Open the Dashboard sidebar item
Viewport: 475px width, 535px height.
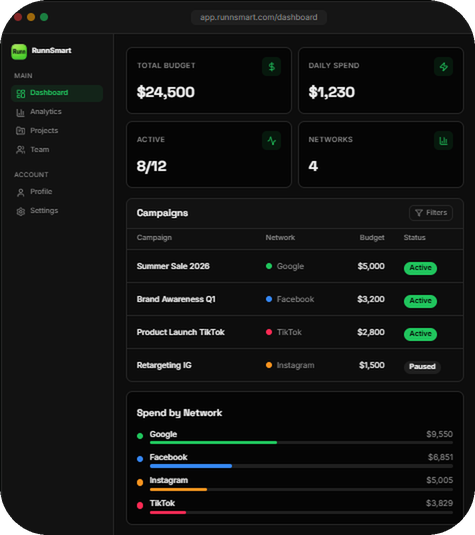[x=57, y=93]
